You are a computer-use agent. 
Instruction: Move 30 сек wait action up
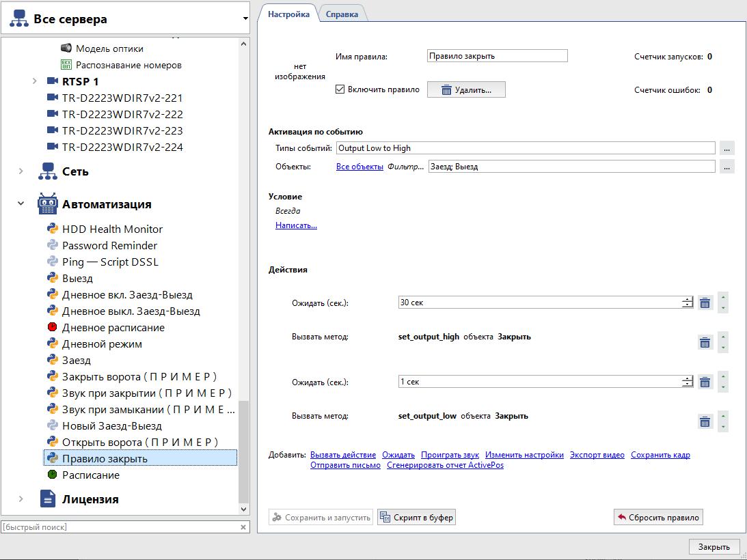[723, 296]
